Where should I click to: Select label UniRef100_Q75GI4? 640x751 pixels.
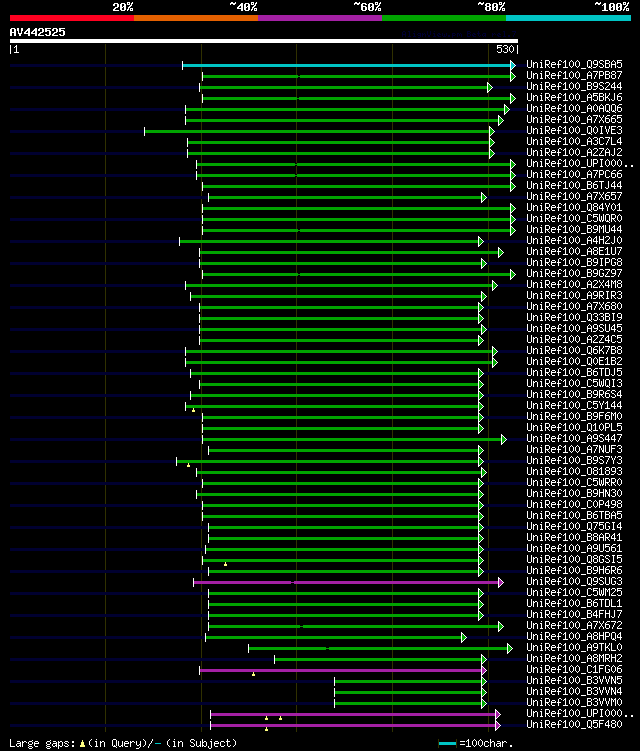pos(574,527)
